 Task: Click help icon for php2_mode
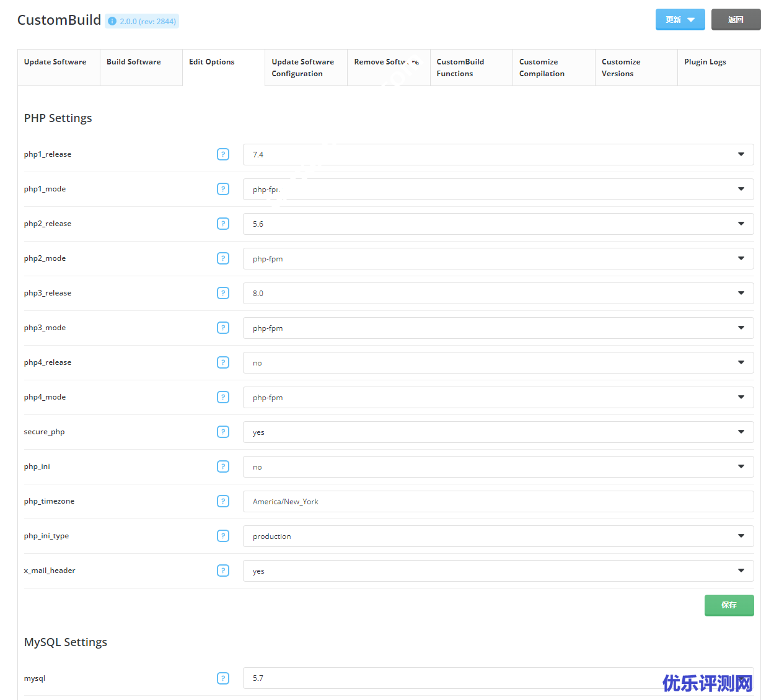coord(223,258)
